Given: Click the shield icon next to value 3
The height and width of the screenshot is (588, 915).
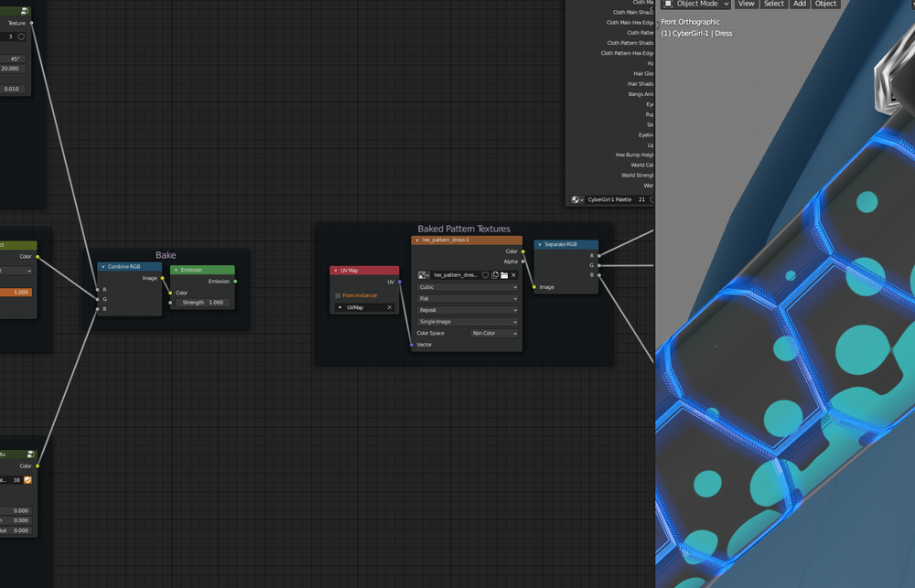Looking at the screenshot, I should (x=22, y=37).
